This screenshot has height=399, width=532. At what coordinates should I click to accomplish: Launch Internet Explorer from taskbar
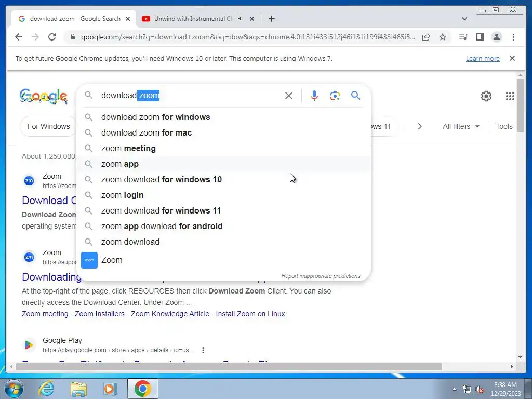46,389
